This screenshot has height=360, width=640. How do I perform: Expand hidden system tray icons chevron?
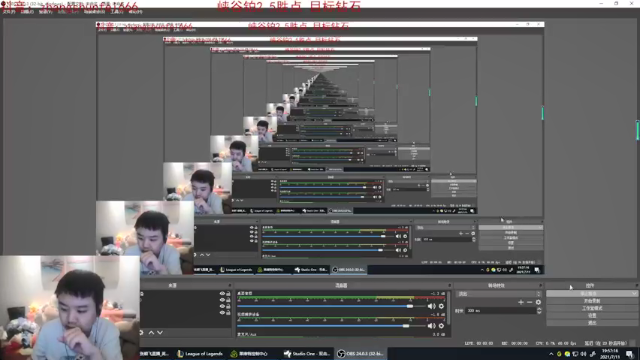pos(551,354)
